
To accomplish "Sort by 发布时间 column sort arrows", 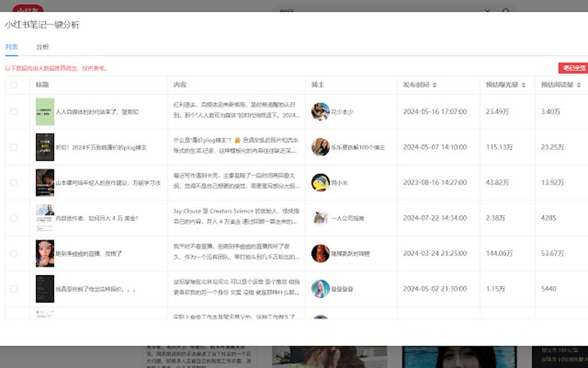I will (434, 85).
